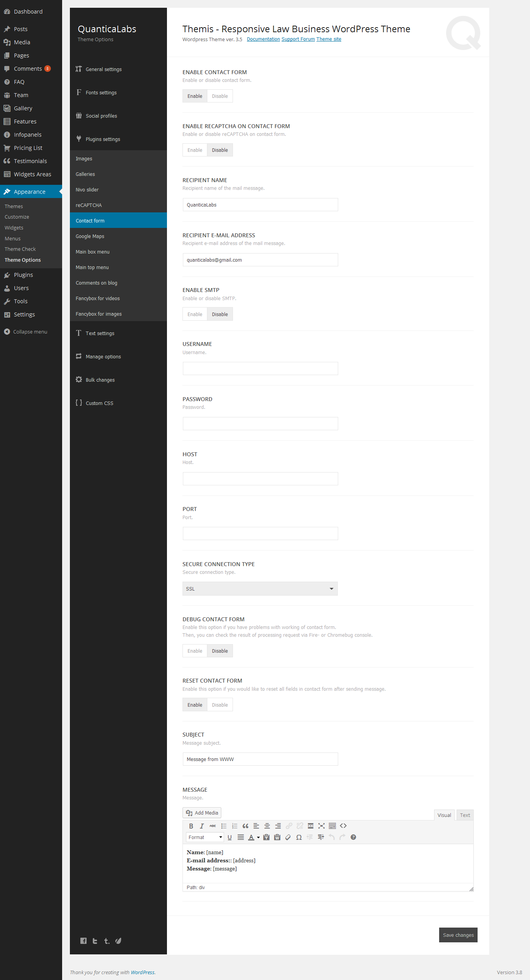
Task: Toggle fullscreen editor mode
Action: (x=321, y=826)
